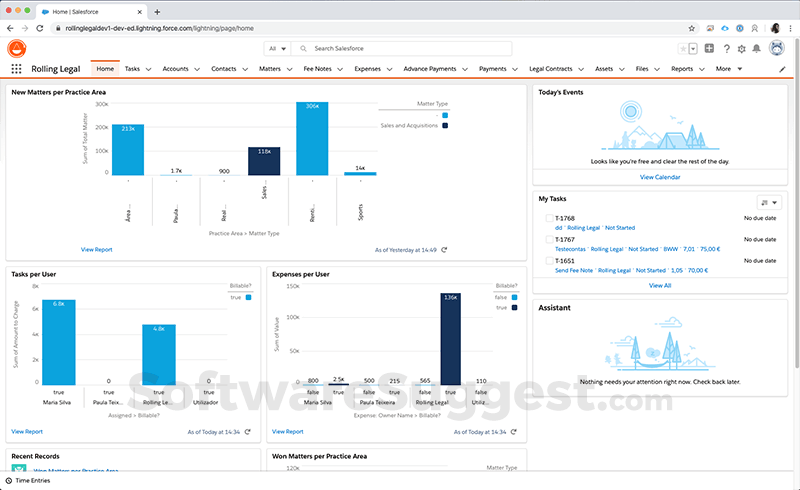Open the My Tasks filter dropdown
The width and height of the screenshot is (800, 490).
click(x=768, y=201)
